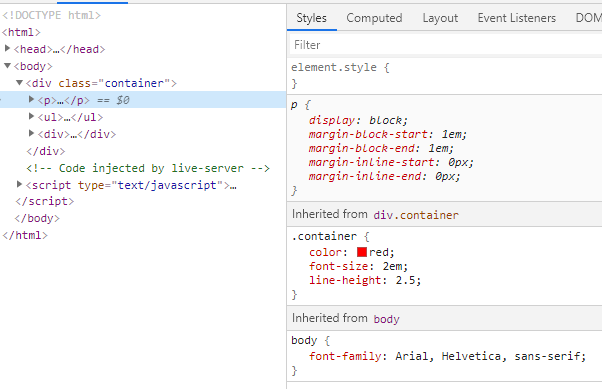
Task: Select the live-server injected comment
Action: coord(148,168)
